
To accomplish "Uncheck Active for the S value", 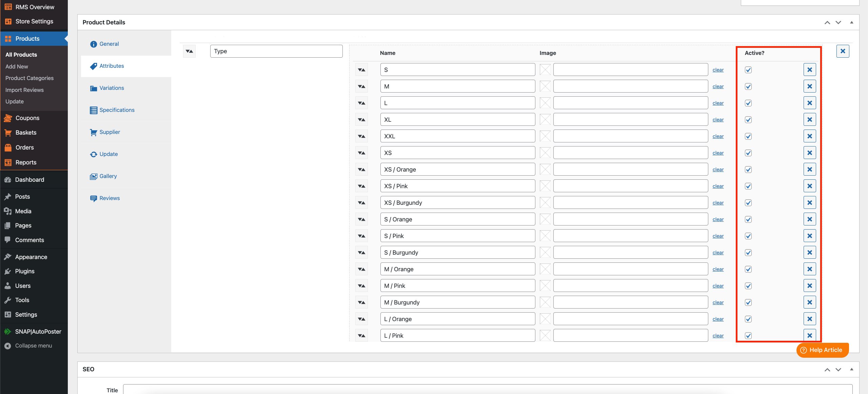I will click(x=748, y=70).
